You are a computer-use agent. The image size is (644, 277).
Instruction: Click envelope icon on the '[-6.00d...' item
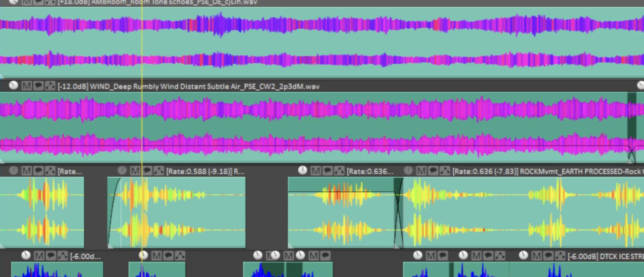pos(62,256)
